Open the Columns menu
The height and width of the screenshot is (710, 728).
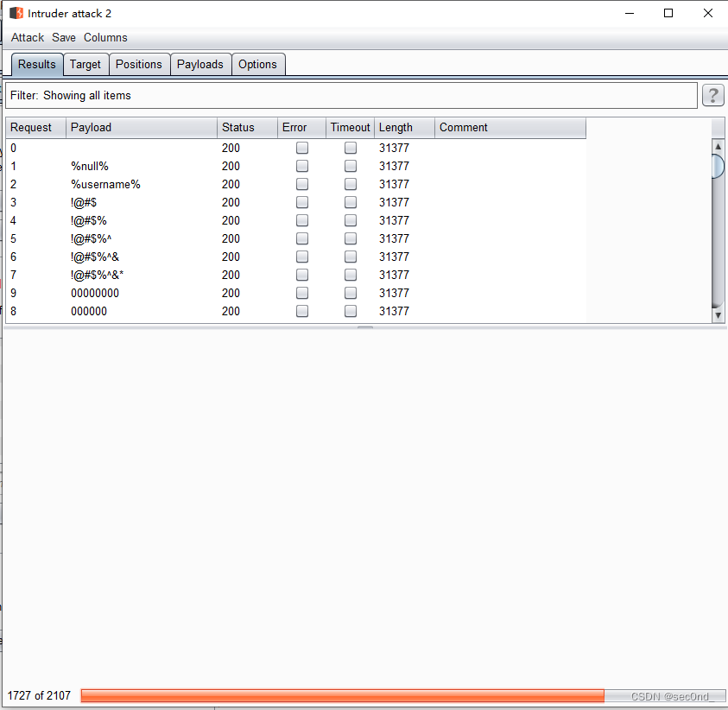[105, 38]
